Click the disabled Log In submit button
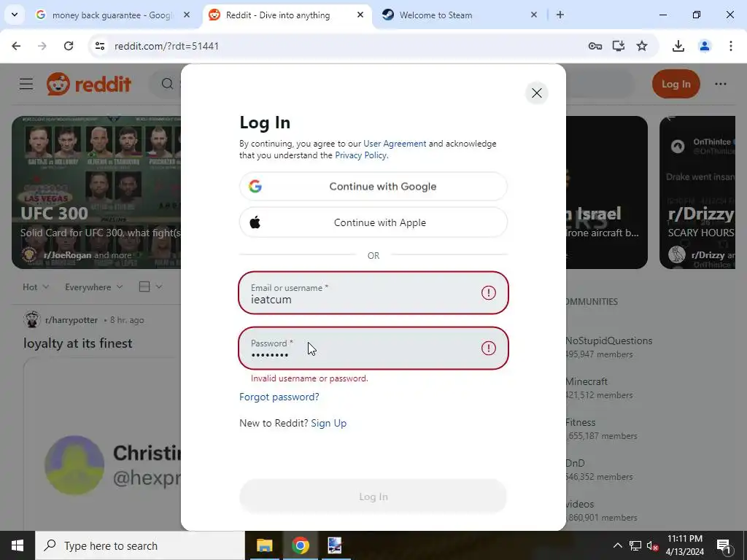747x560 pixels. point(373,497)
